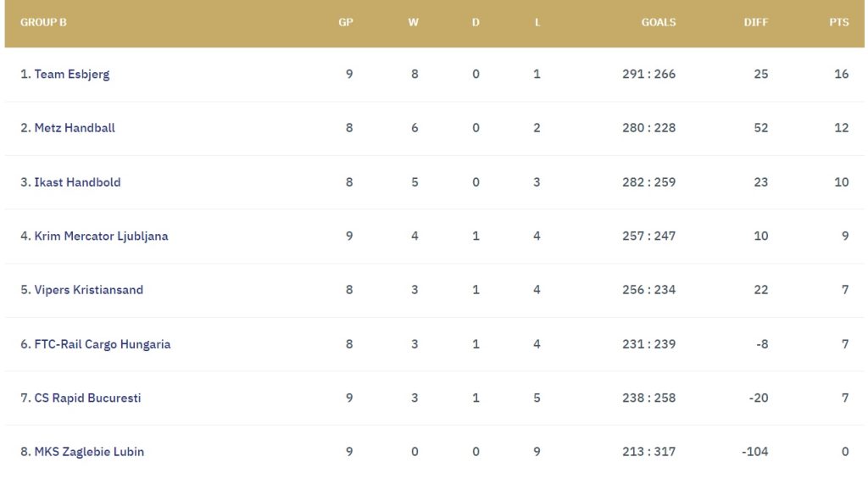
Task: Click the GOALS column header
Action: pyautogui.click(x=659, y=23)
